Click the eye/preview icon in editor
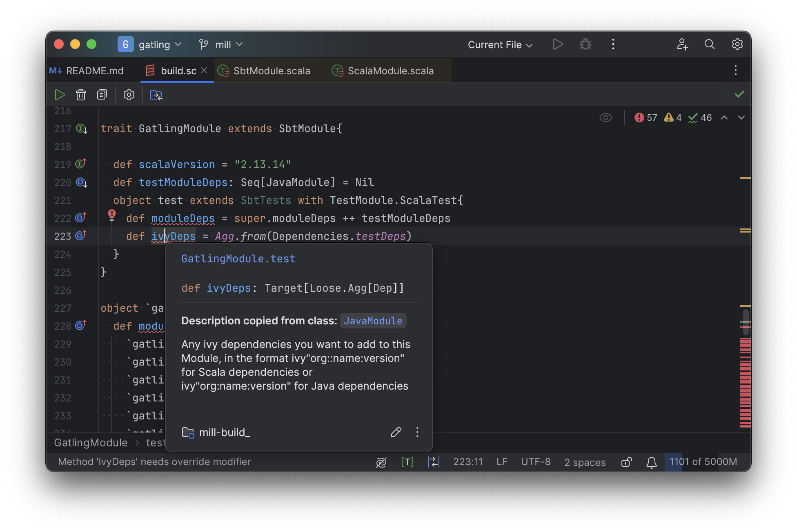 point(606,117)
